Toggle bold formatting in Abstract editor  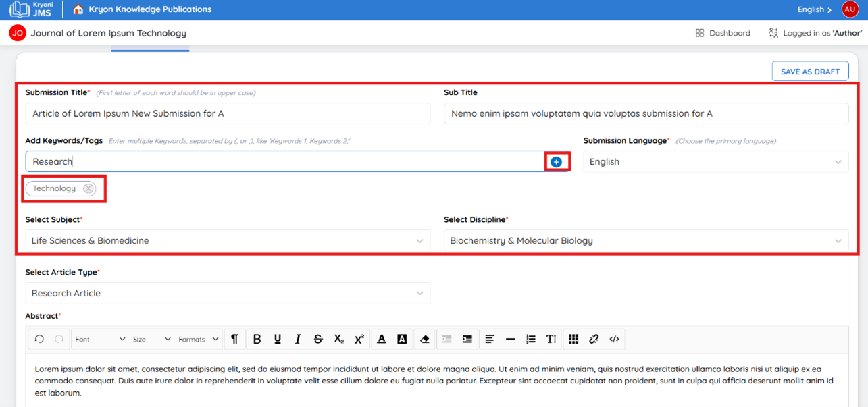257,339
